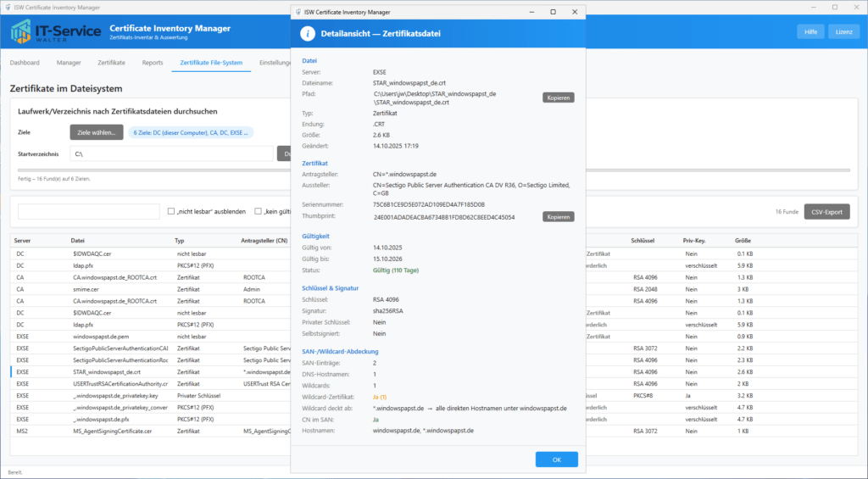Click the Gültig (110 Tage) status
This screenshot has width=868, height=479.
click(395, 270)
